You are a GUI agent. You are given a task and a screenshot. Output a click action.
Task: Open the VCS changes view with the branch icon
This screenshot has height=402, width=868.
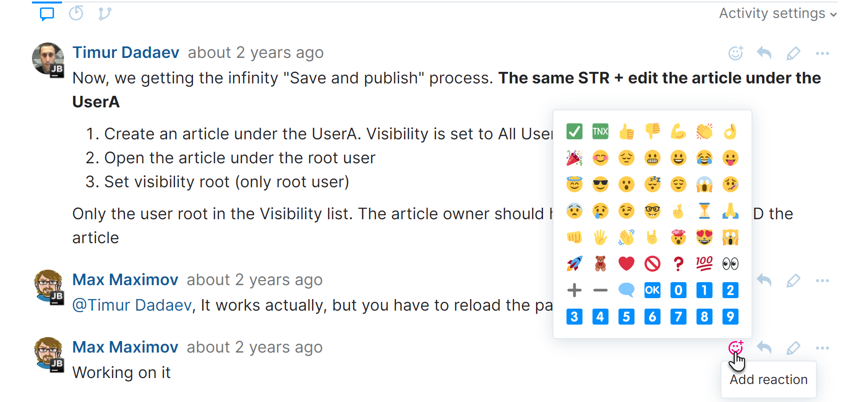104,13
